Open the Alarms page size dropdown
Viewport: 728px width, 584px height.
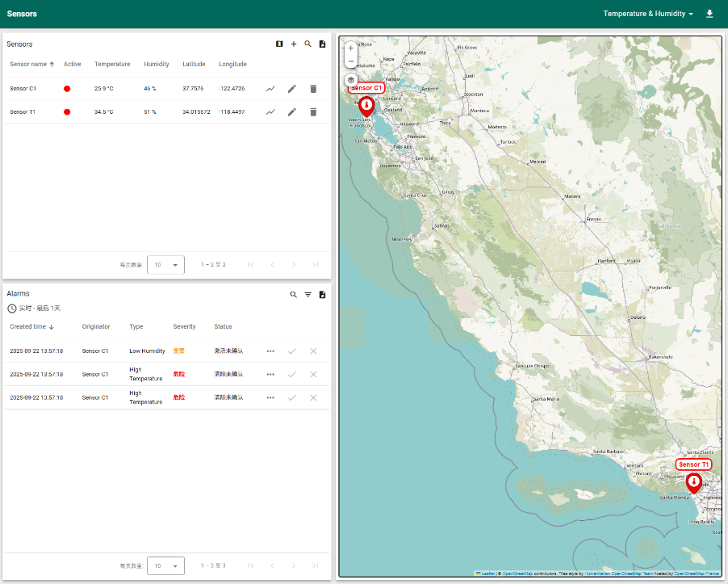pos(165,565)
